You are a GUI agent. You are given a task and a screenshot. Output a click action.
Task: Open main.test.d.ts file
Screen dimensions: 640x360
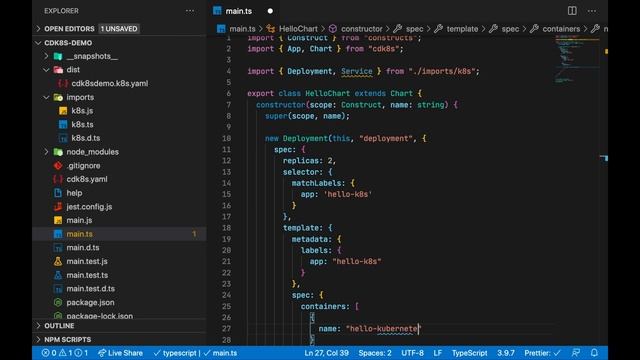[91, 289]
